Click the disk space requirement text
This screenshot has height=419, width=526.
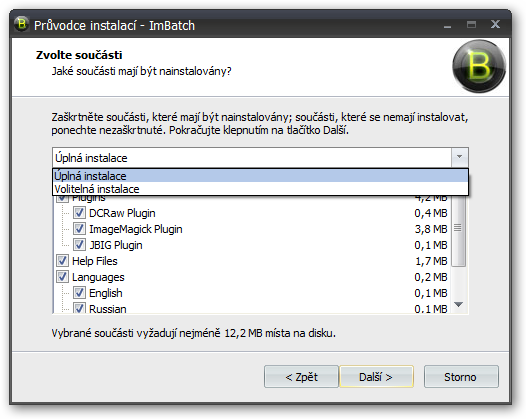[x=194, y=333]
